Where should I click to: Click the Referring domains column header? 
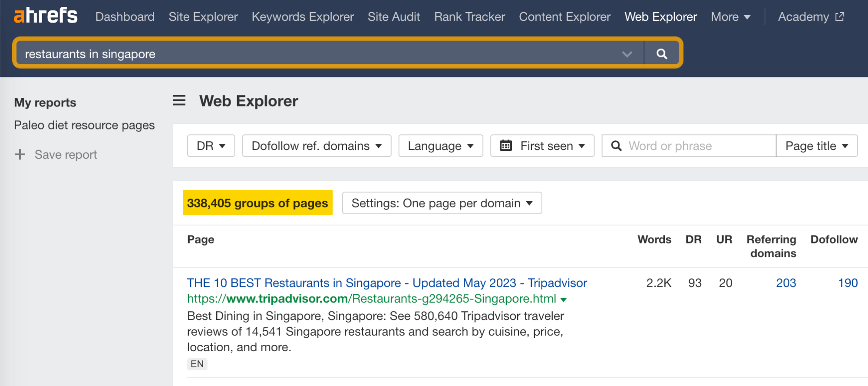click(772, 246)
